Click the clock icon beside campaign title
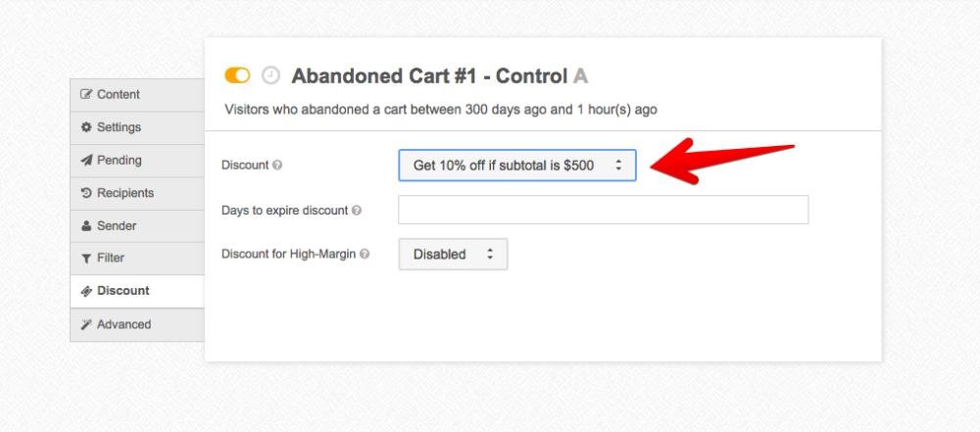980x432 pixels. pyautogui.click(x=270, y=75)
